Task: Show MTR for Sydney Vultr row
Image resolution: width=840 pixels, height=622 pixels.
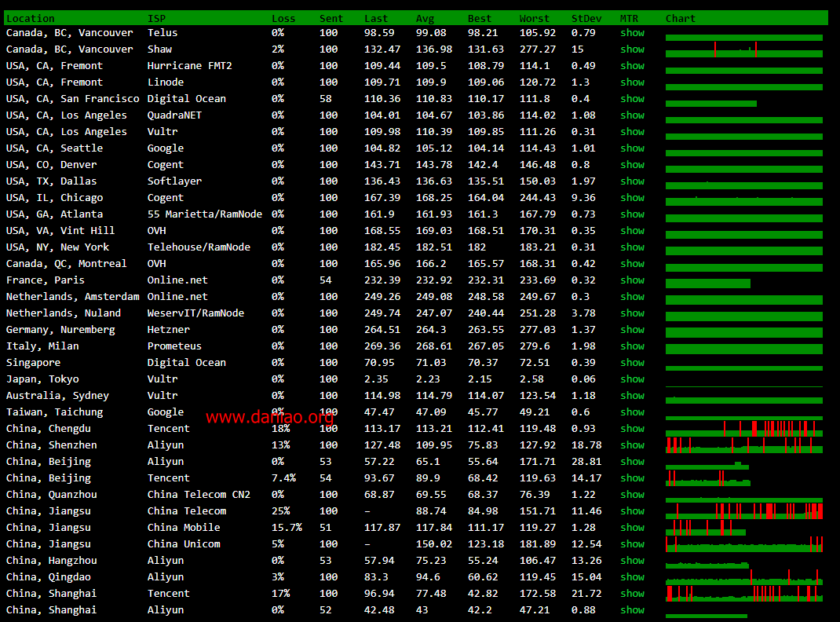Action: (632, 395)
